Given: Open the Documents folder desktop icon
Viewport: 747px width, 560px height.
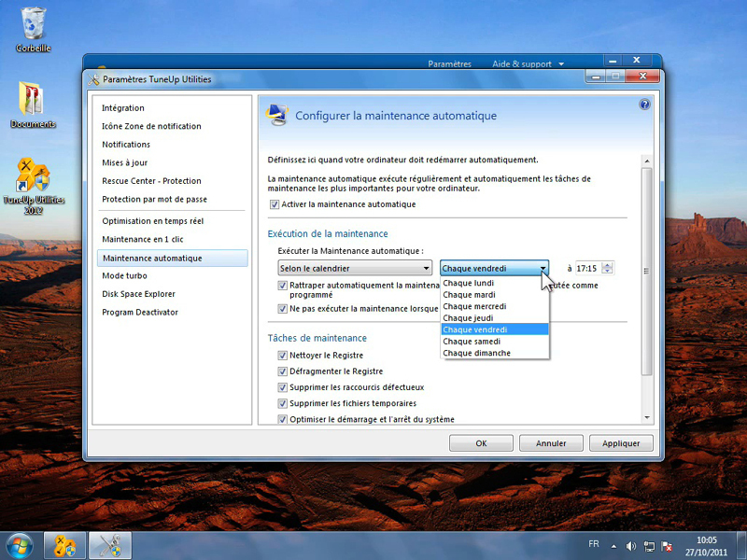Looking at the screenshot, I should 33,105.
